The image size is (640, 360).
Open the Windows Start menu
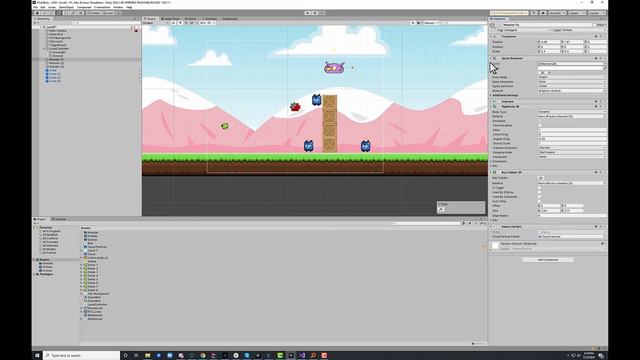pos(37,356)
